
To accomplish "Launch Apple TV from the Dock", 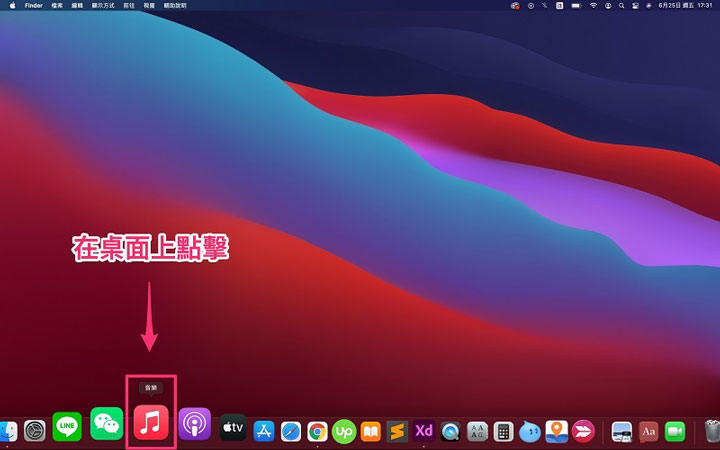I will (233, 428).
